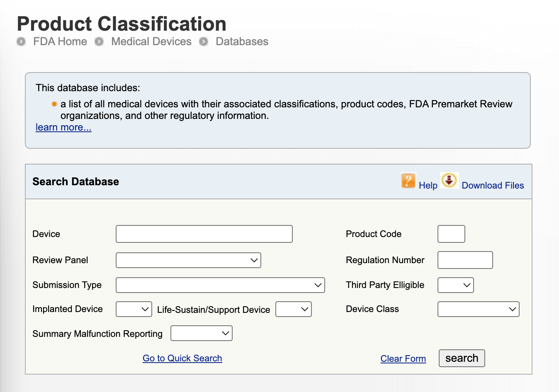
Task: Click the Clear Form link
Action: (403, 359)
